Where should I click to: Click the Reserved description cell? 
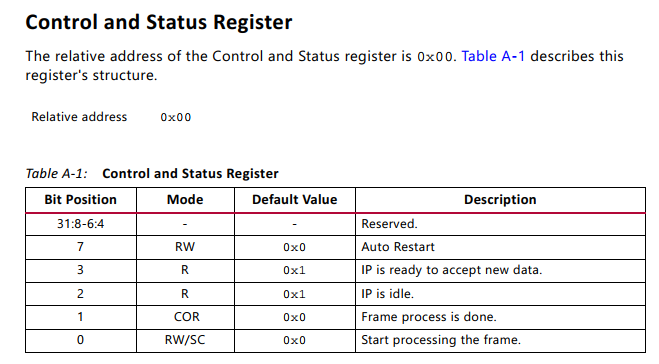(500, 224)
